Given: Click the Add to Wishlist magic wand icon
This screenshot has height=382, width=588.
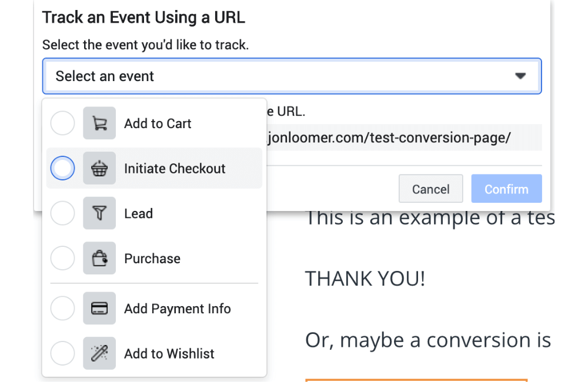Looking at the screenshot, I should [99, 353].
